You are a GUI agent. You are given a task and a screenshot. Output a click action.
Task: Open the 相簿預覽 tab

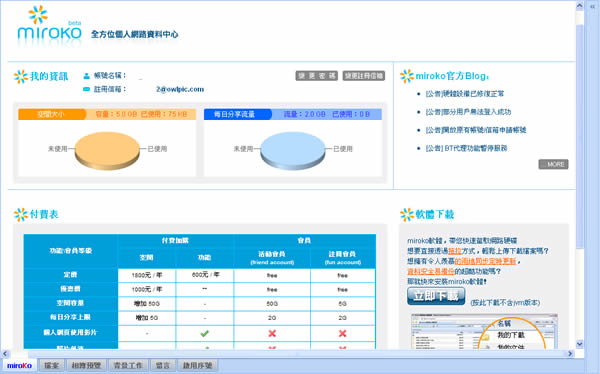tap(86, 365)
